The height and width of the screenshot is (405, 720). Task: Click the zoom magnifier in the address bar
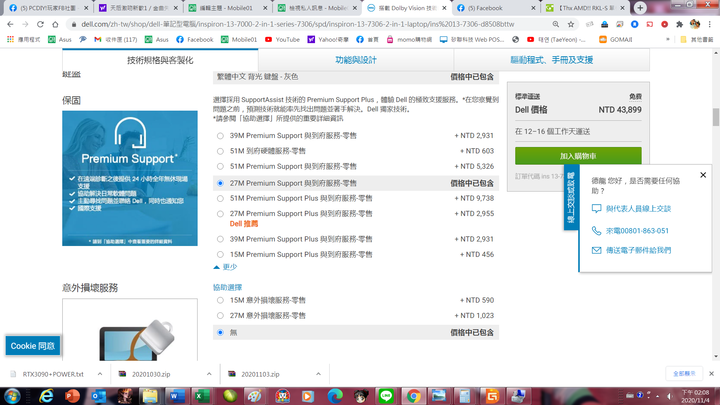[556, 24]
